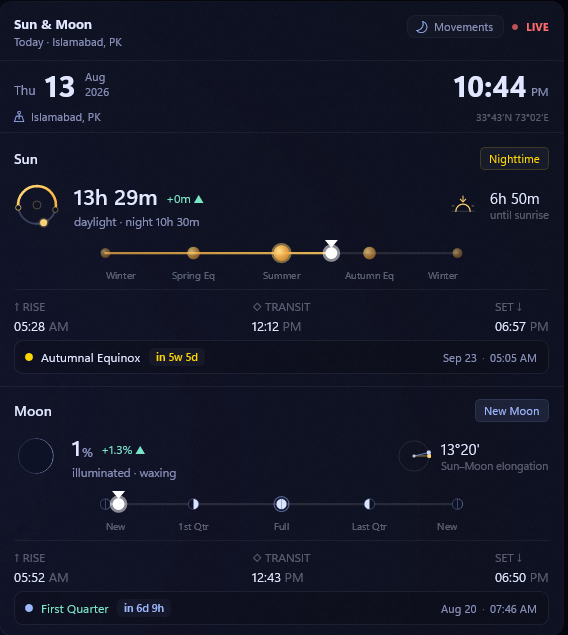The image size is (568, 635).
Task: Click the red LIVE indicator
Action: click(530, 27)
